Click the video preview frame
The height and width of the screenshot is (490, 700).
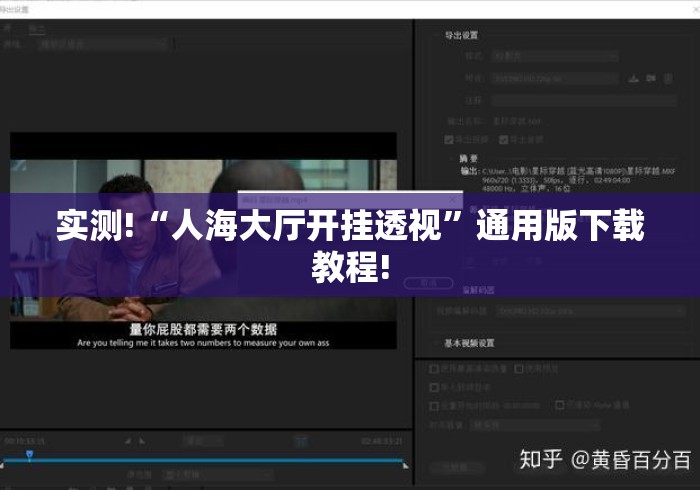click(x=203, y=240)
